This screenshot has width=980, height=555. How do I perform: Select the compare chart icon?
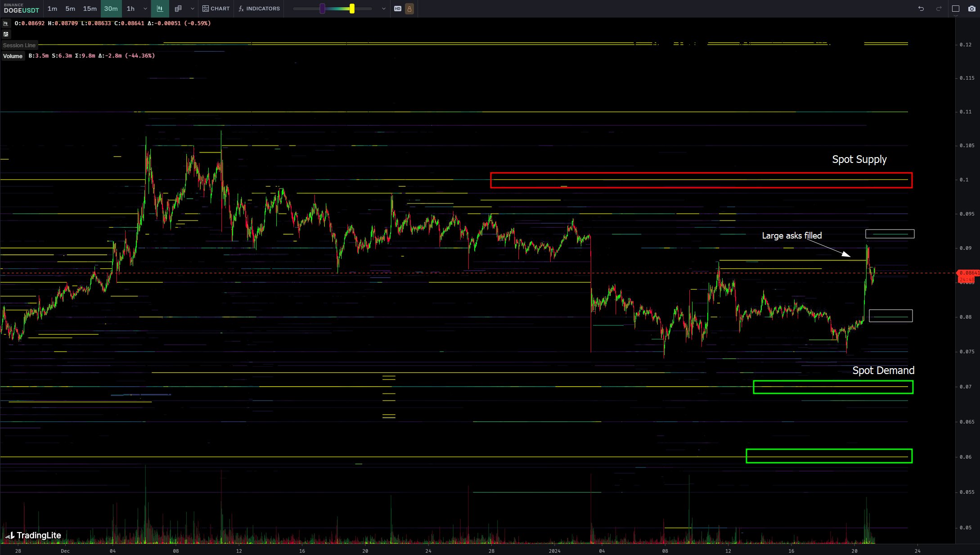(x=178, y=8)
